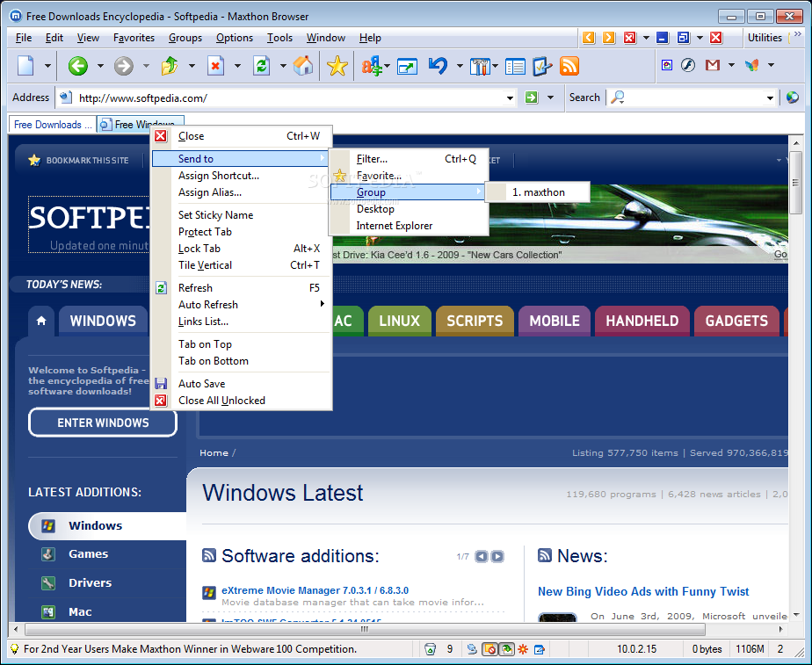Click the ENTER WINDOWS button
Viewport: 812px width, 665px height.
pyautogui.click(x=103, y=423)
